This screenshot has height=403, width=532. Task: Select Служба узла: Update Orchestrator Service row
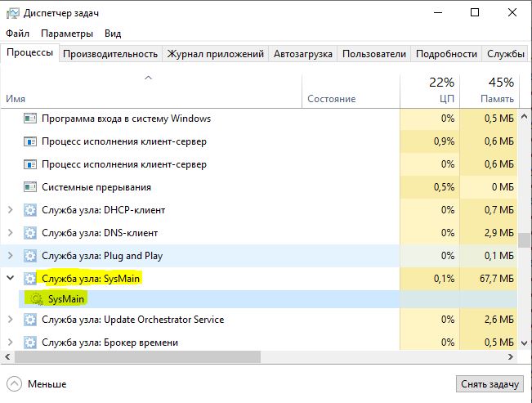[259, 320]
